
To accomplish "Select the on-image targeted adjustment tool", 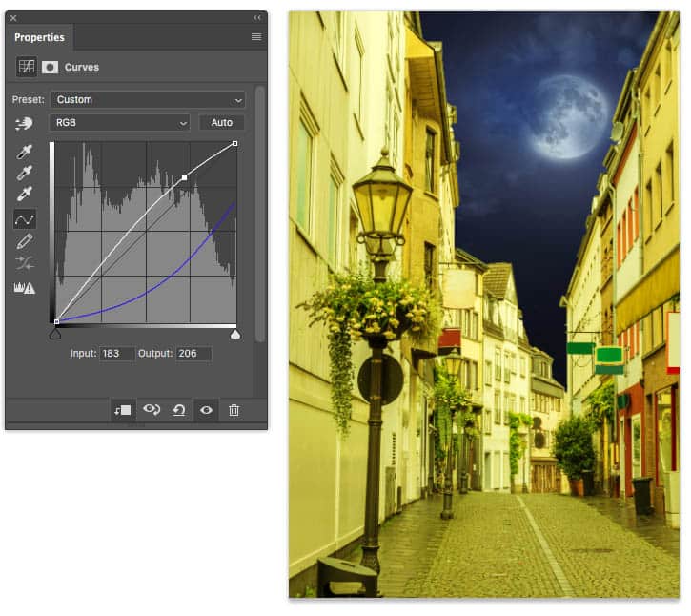I will point(24,123).
